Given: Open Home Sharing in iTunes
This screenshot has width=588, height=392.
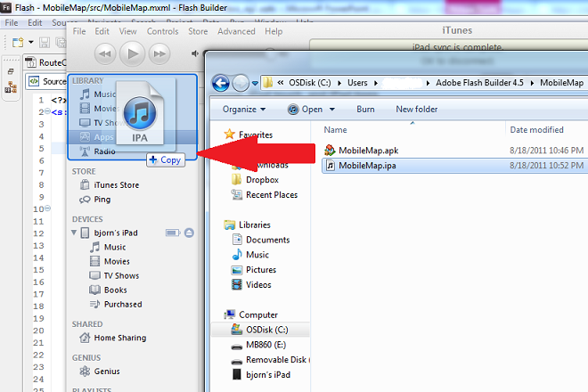Looking at the screenshot, I should pyautogui.click(x=120, y=338).
